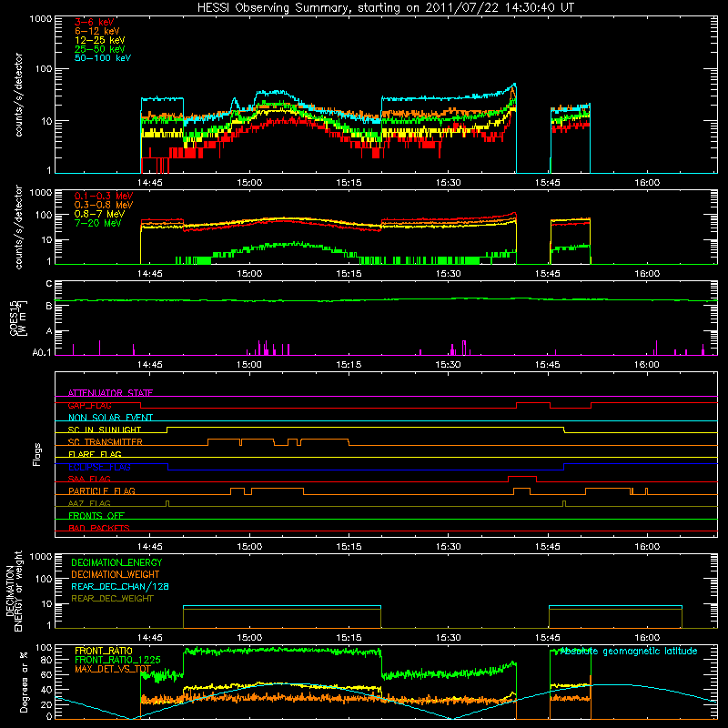This screenshot has width=728, height=728.
Task: Click the REAR_DEC_WEIGHT legend label
Action: pyautogui.click(x=112, y=599)
